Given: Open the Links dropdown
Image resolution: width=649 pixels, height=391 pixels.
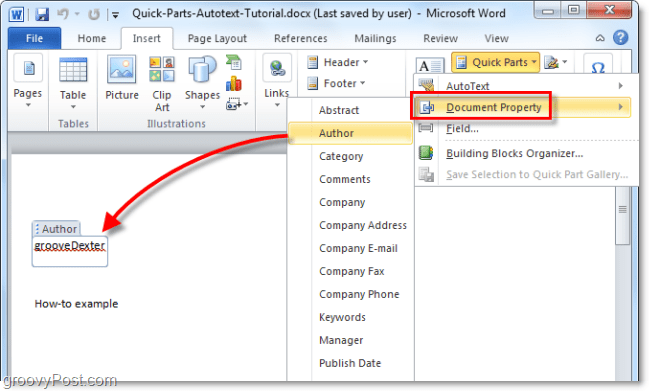Looking at the screenshot, I should tap(277, 82).
